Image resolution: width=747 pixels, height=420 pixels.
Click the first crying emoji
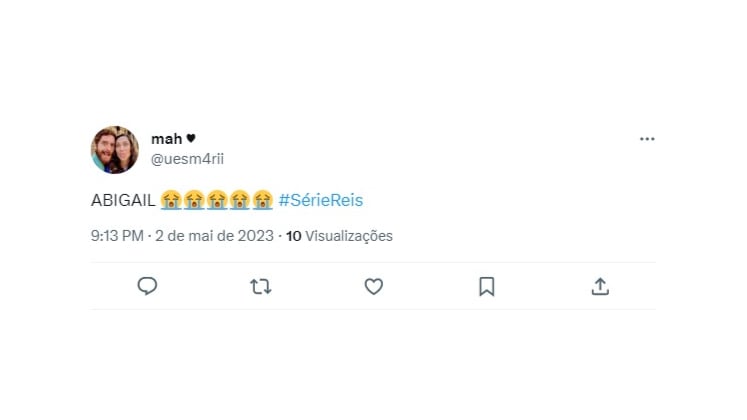(170, 200)
